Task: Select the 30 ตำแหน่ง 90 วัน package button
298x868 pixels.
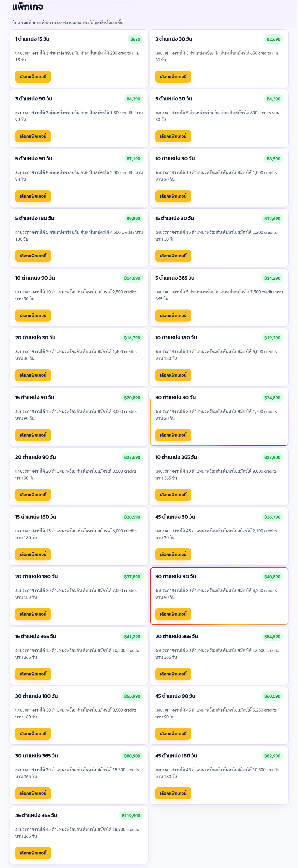Action: click(173, 614)
